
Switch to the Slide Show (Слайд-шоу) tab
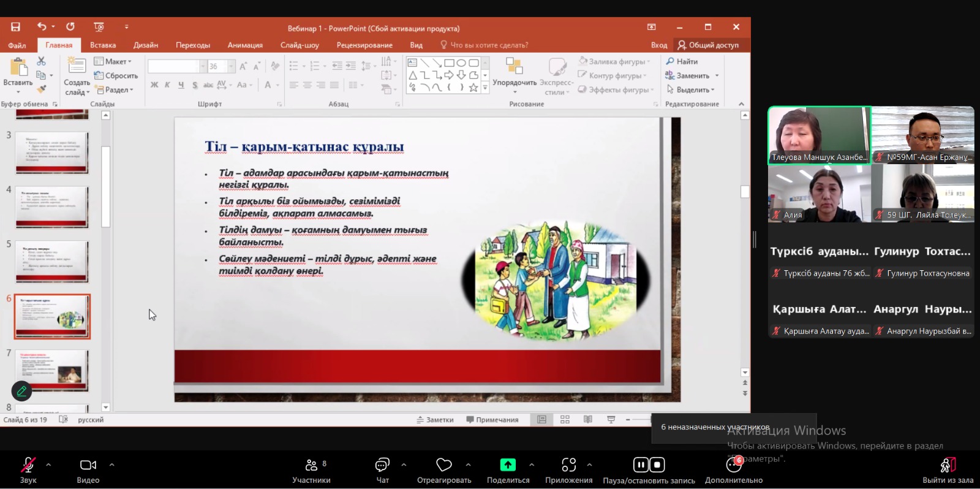[300, 45]
